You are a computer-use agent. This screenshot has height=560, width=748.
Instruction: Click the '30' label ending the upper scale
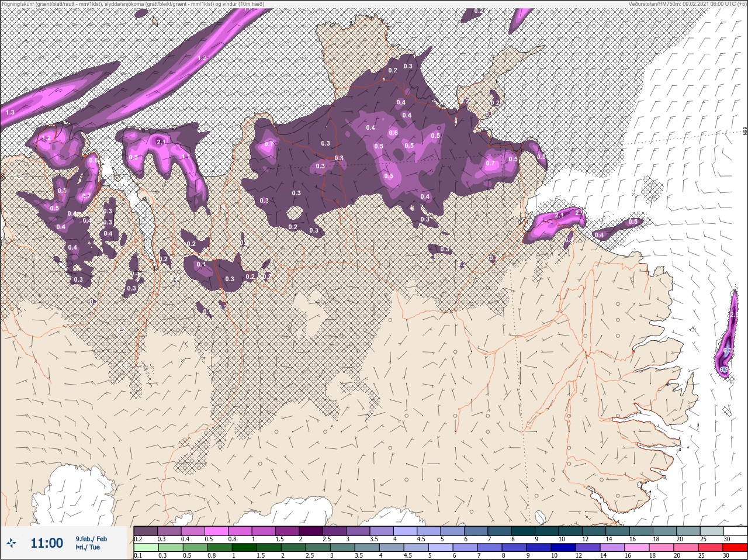point(726,539)
